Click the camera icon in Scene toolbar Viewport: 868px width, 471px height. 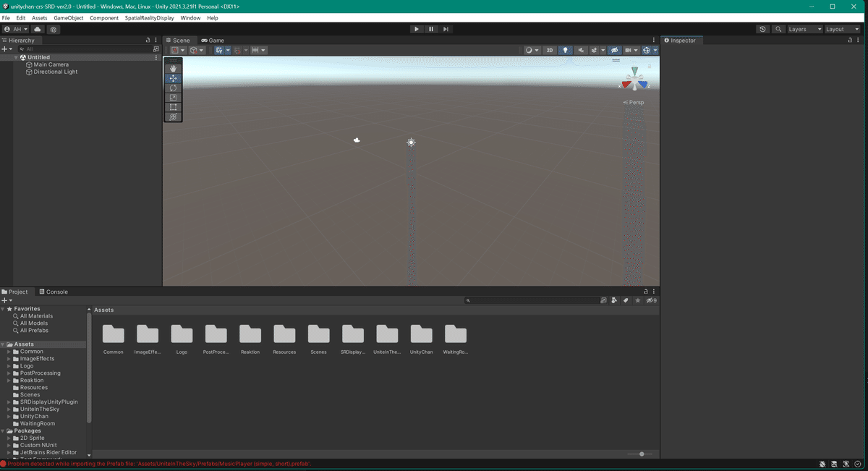[x=628, y=50]
